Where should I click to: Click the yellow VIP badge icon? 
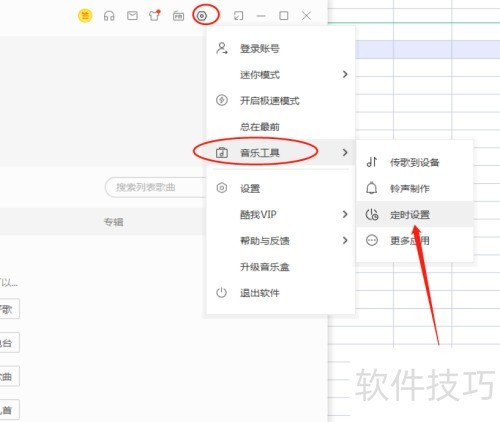[x=85, y=16]
